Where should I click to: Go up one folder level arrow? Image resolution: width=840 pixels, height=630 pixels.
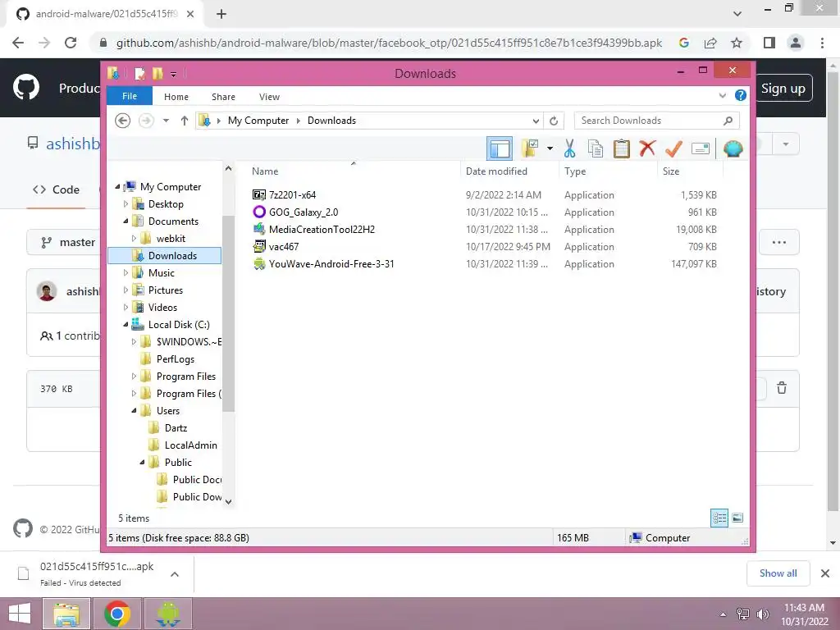pyautogui.click(x=185, y=121)
